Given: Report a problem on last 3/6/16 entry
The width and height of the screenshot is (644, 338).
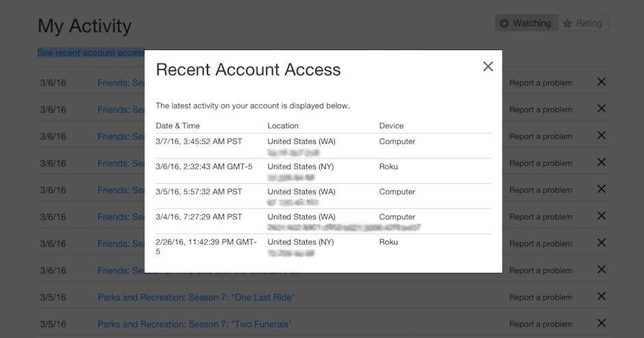Looking at the screenshot, I should pyautogui.click(x=541, y=271).
